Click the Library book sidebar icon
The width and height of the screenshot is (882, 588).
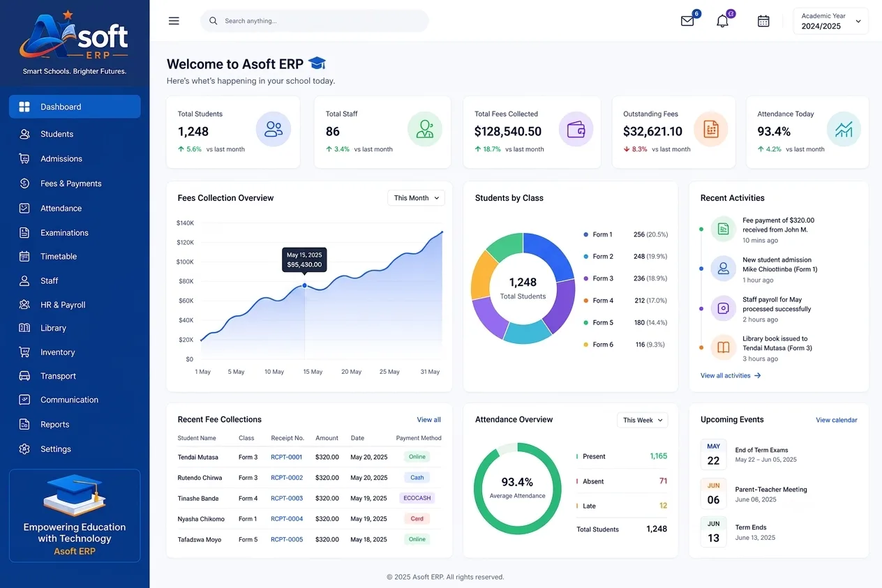24,328
